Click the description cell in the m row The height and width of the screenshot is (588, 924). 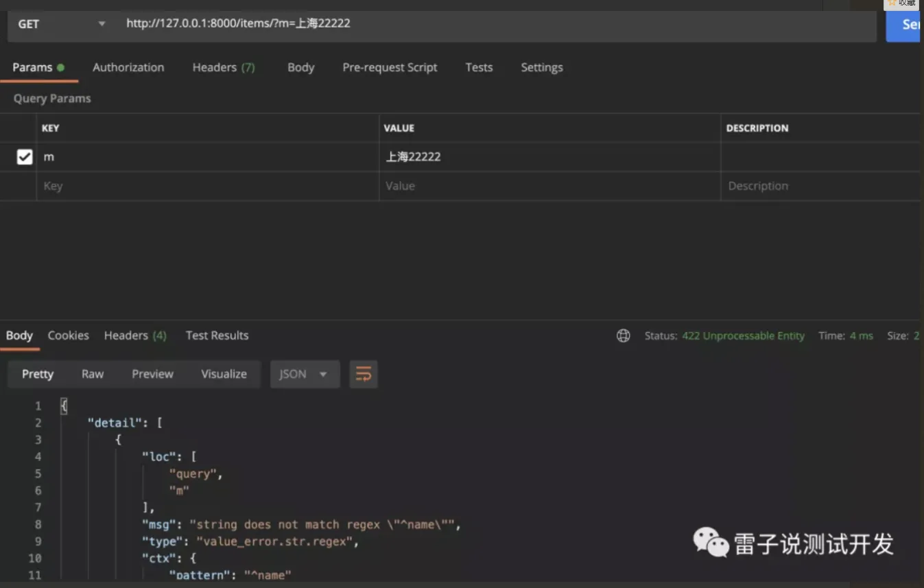[x=822, y=157]
